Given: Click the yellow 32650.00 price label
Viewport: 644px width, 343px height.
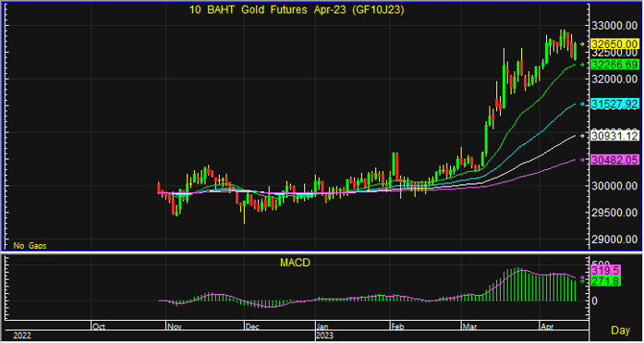Looking at the screenshot, I should click(x=614, y=44).
